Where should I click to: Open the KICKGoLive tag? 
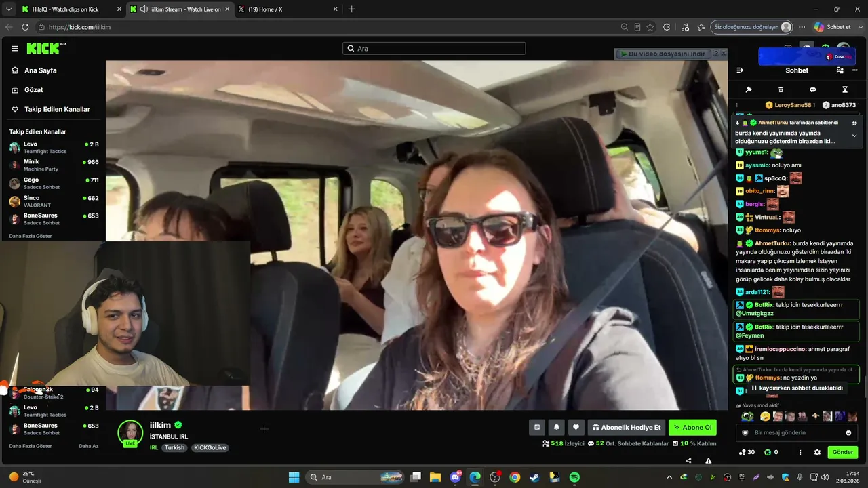[x=210, y=447]
